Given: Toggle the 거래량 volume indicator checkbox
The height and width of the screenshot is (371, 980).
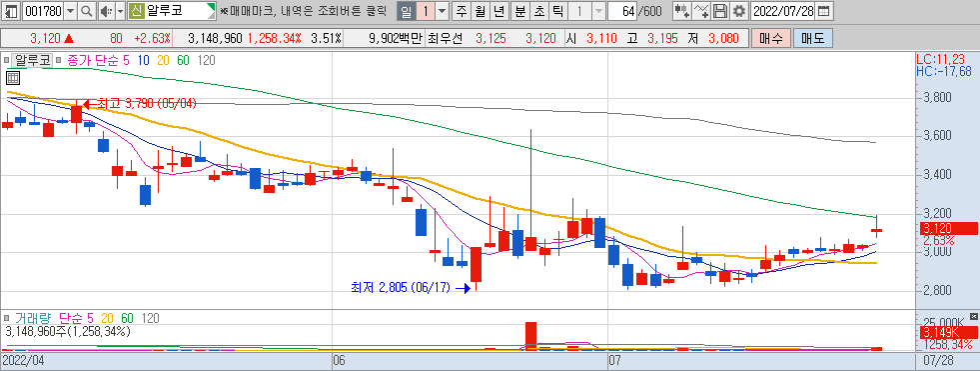Looking at the screenshot, I should [7, 318].
